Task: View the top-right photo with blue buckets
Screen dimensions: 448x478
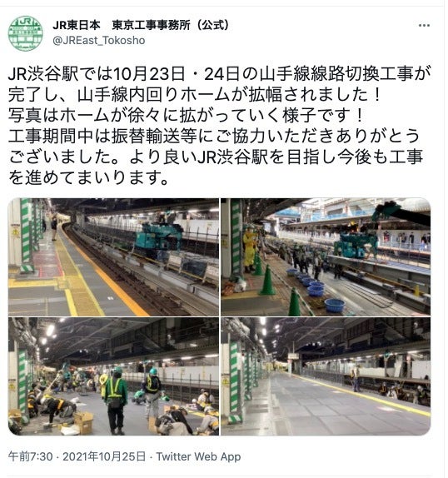Action: (326, 257)
